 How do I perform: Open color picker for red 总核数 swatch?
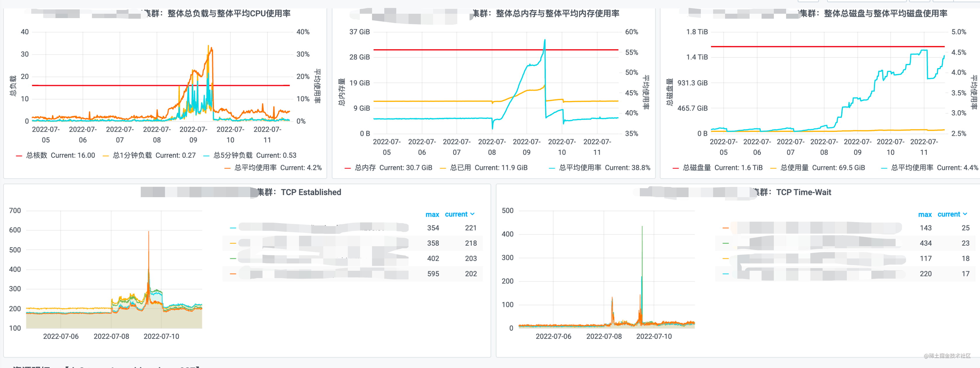(19, 156)
